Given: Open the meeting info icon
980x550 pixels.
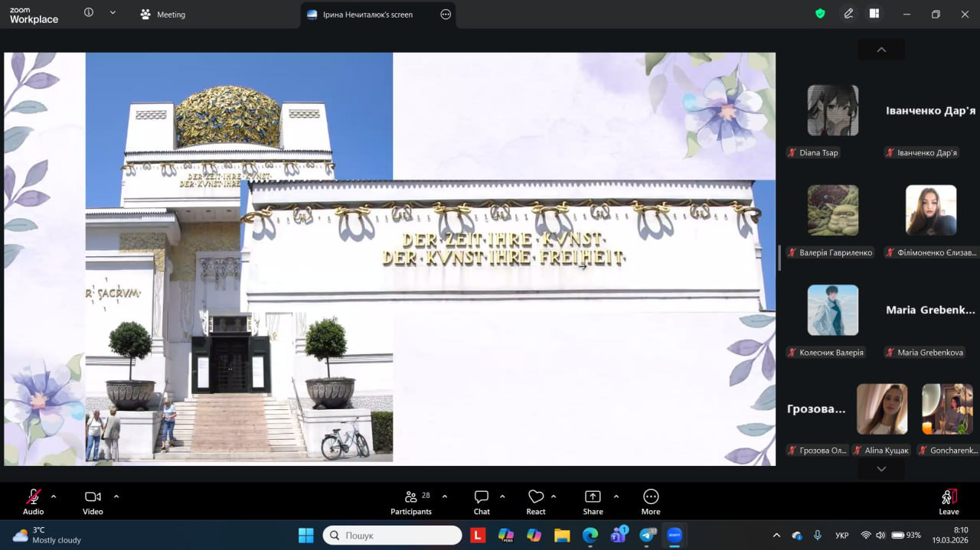Looking at the screenshot, I should pos(89,13).
